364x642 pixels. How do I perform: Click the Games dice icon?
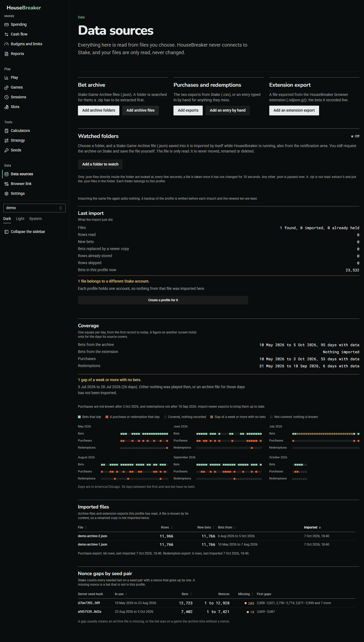point(6,87)
